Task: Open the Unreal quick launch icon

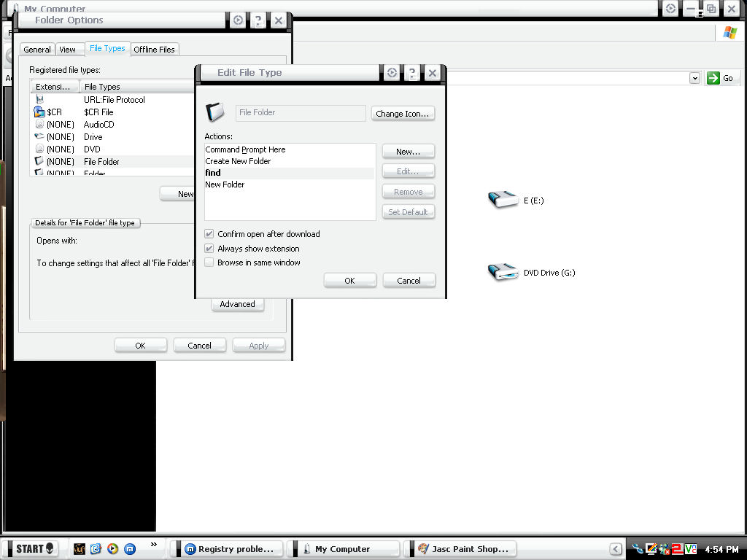Action: (x=80, y=549)
